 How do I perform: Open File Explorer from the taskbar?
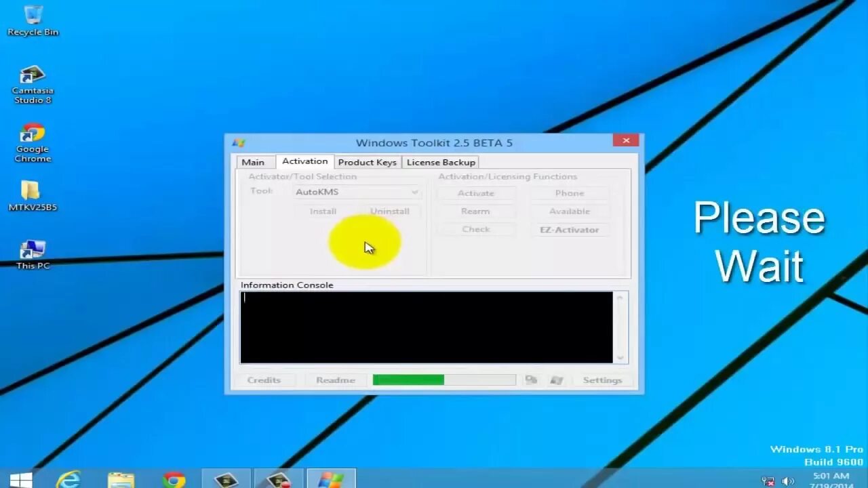pyautogui.click(x=121, y=479)
